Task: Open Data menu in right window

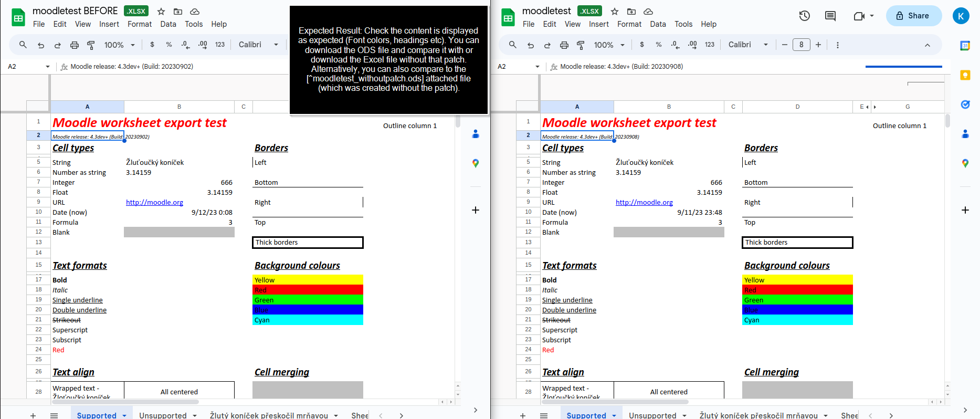Action: coord(658,24)
